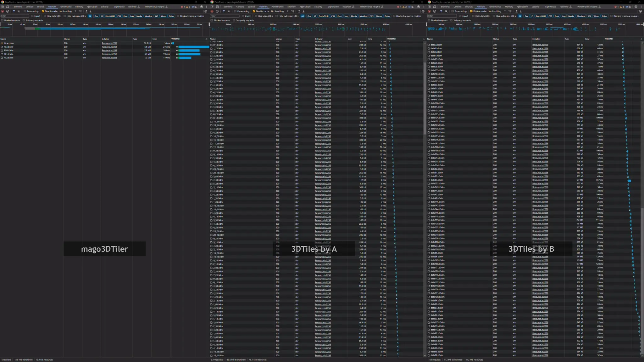This screenshot has width=644, height=362.
Task: Open Performance tab in right DevTools window
Action: pos(495,7)
